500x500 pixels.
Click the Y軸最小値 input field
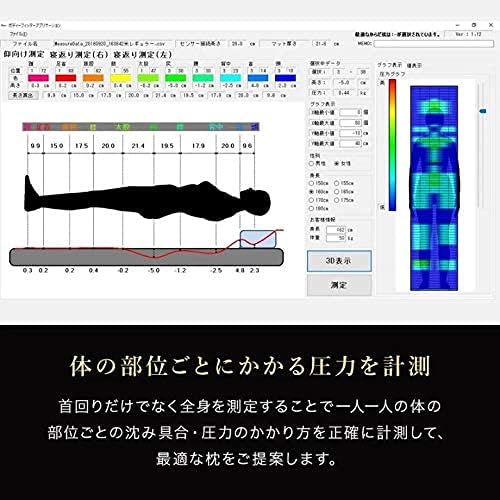(351, 133)
